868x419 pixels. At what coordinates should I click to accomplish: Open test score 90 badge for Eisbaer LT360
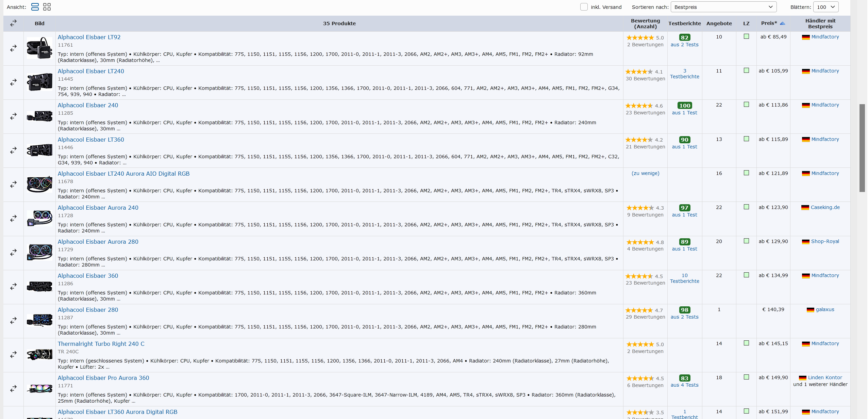click(x=684, y=140)
